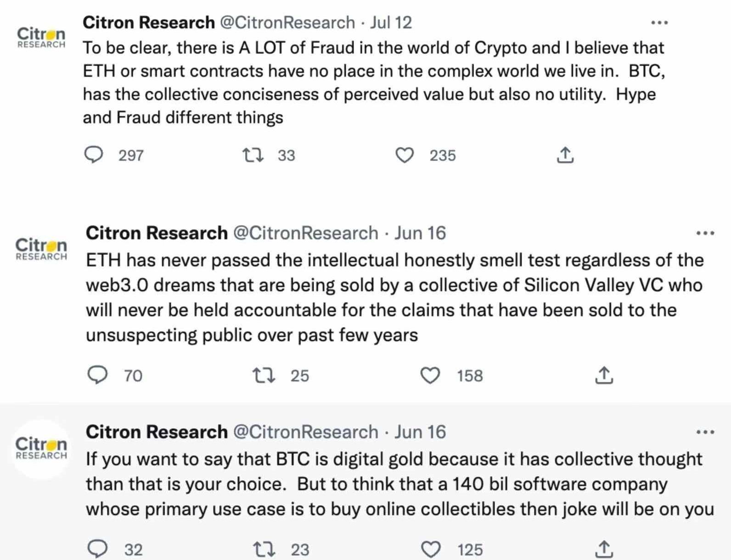The image size is (731, 560).
Task: Retweet the Jul 12 Crypto fraud tweet
Action: [x=253, y=155]
